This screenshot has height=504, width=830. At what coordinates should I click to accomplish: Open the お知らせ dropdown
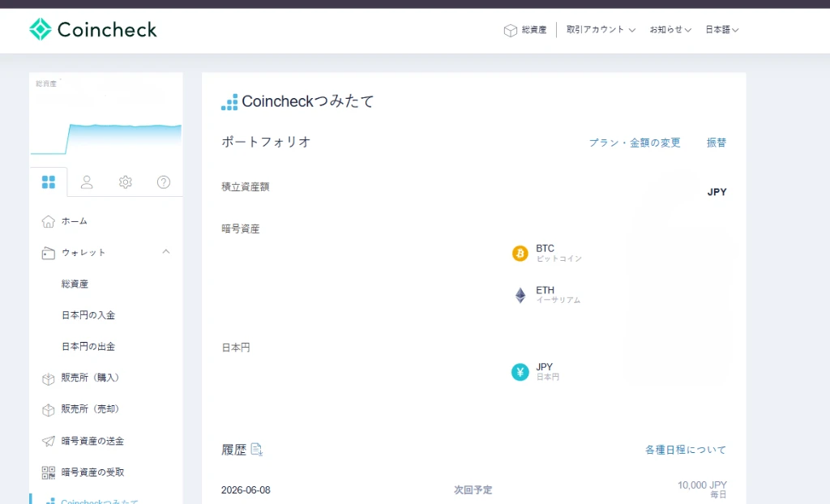coord(670,30)
